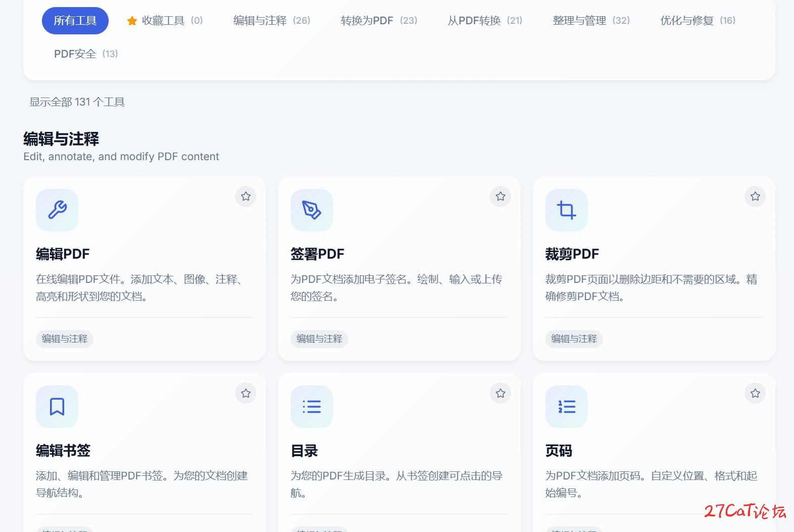Click 编辑与注释 tag on 编辑PDF card
This screenshot has width=794, height=532.
[x=65, y=338]
